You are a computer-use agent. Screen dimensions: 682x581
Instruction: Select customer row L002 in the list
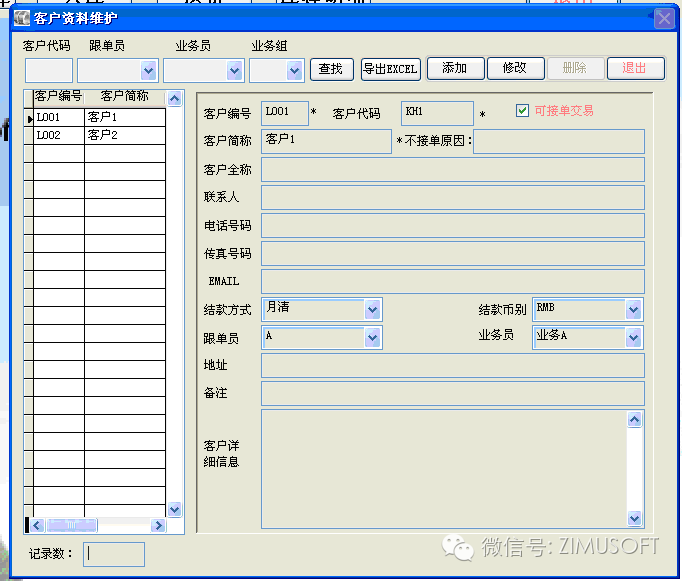[58, 135]
